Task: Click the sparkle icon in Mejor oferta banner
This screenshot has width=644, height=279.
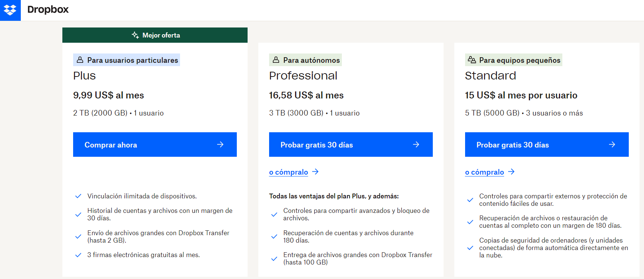Action: point(135,35)
